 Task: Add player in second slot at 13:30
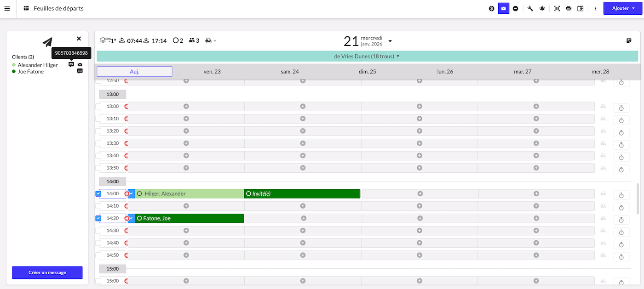tap(303, 143)
